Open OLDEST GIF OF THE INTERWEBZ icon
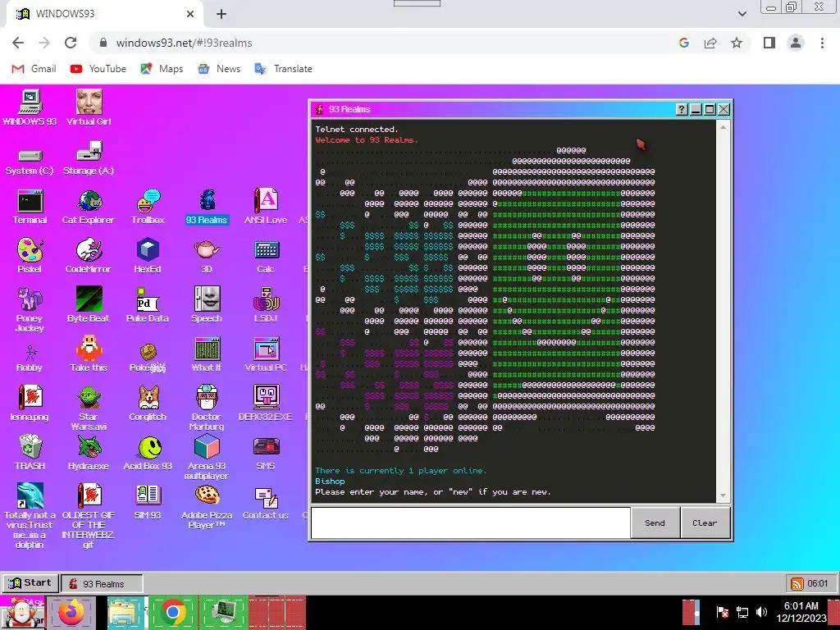This screenshot has width=840, height=630. [x=89, y=515]
